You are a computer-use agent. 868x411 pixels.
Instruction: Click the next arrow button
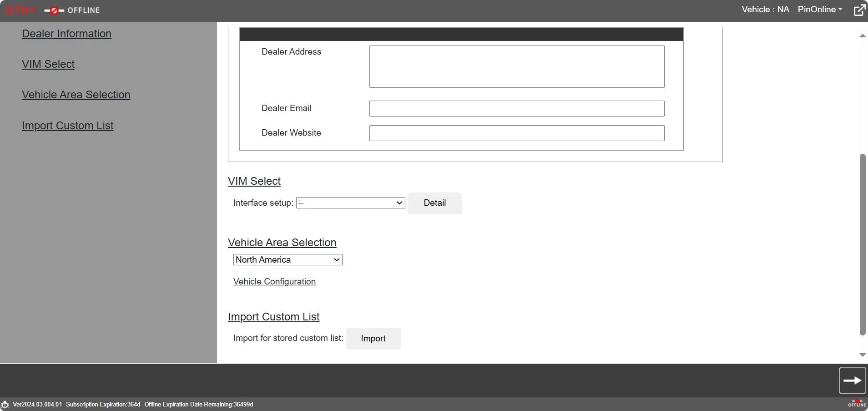coord(853,381)
